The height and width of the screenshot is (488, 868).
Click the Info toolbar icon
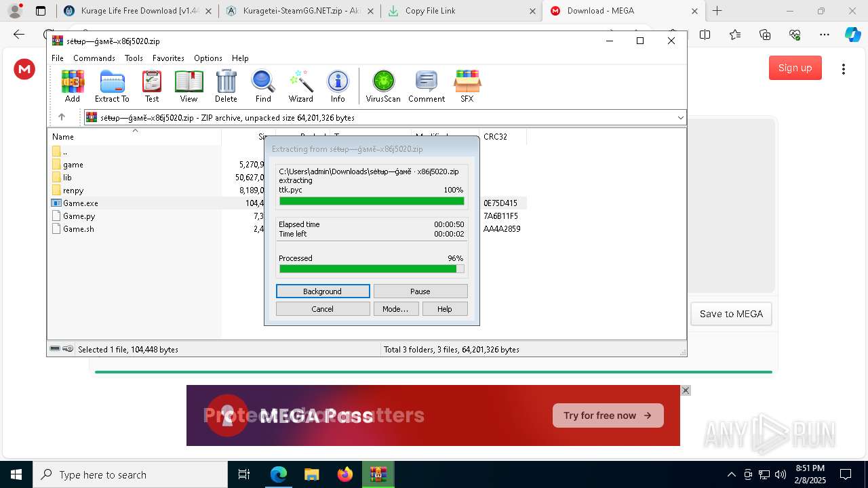click(338, 86)
